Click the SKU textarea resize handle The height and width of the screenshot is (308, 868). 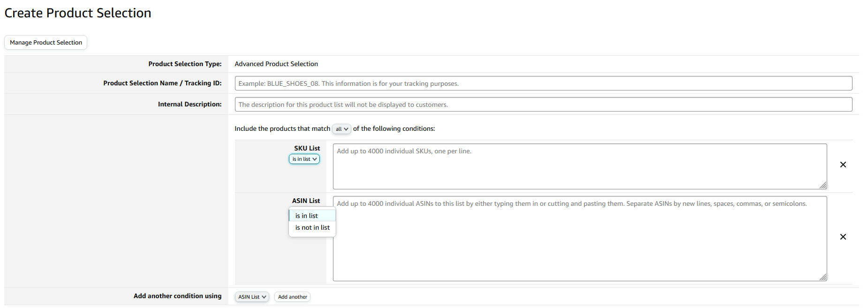823,186
